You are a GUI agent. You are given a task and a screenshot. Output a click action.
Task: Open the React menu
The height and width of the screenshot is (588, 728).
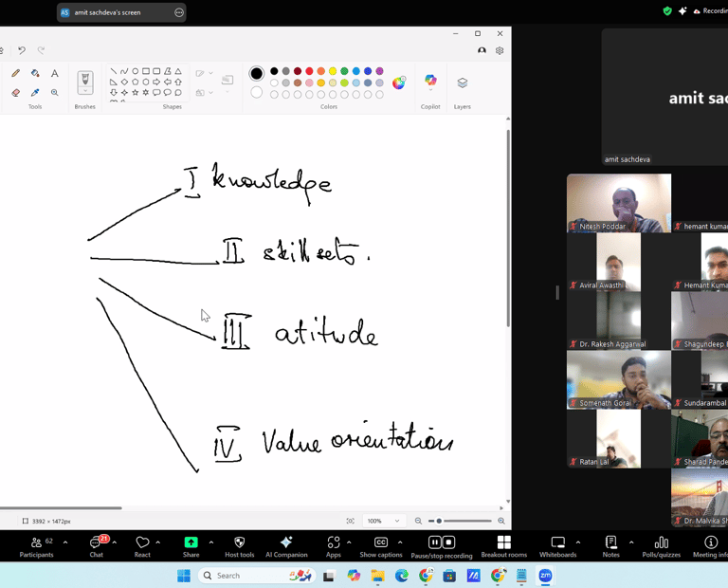coord(142,546)
